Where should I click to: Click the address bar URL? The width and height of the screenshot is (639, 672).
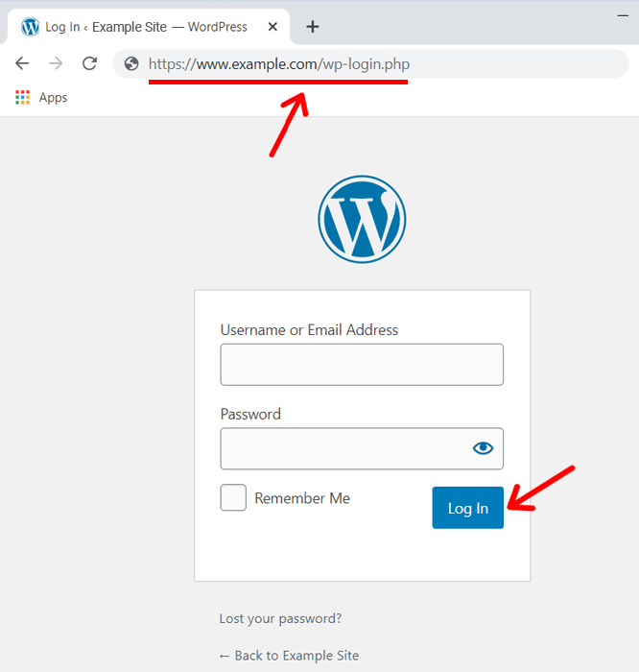[279, 64]
